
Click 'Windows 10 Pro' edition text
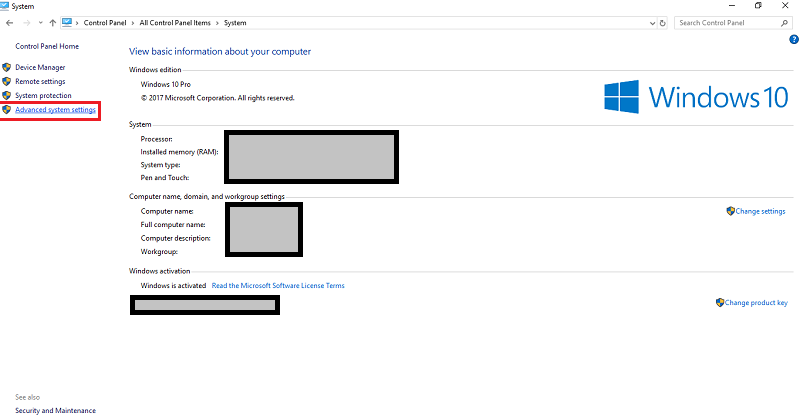(x=166, y=85)
